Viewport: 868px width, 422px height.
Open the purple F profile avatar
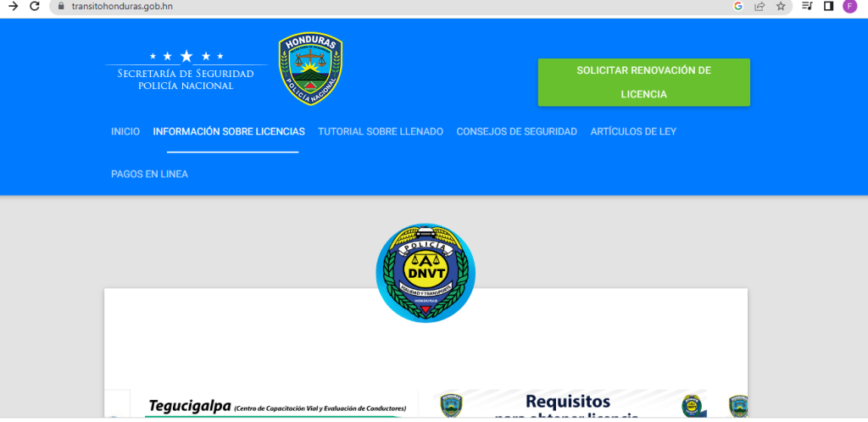coord(849,6)
